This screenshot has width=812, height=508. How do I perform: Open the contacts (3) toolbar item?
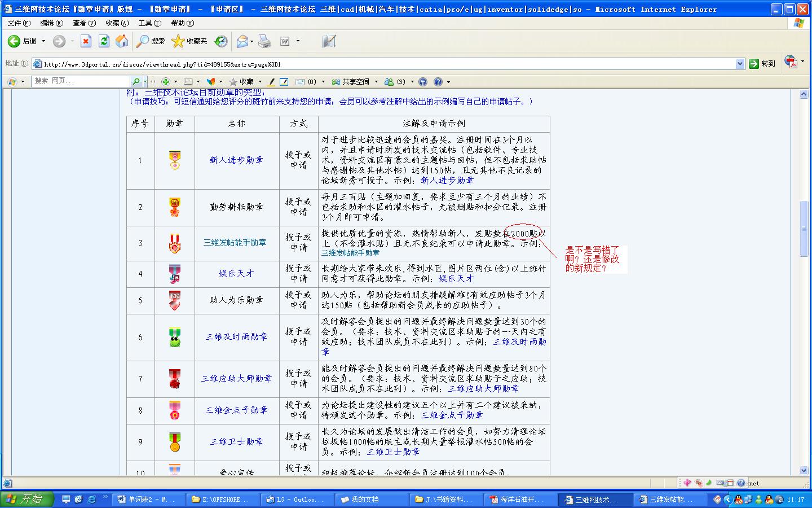click(395, 82)
